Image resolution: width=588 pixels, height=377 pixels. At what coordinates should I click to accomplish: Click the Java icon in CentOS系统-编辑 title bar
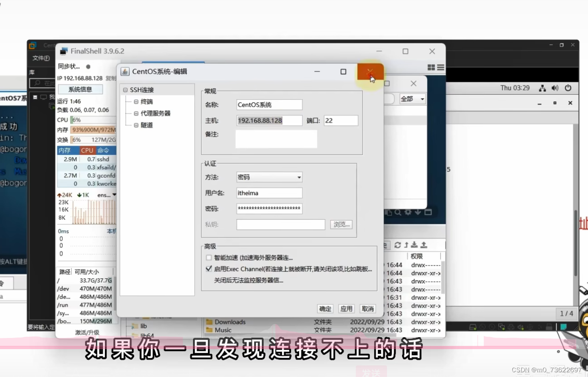point(125,72)
